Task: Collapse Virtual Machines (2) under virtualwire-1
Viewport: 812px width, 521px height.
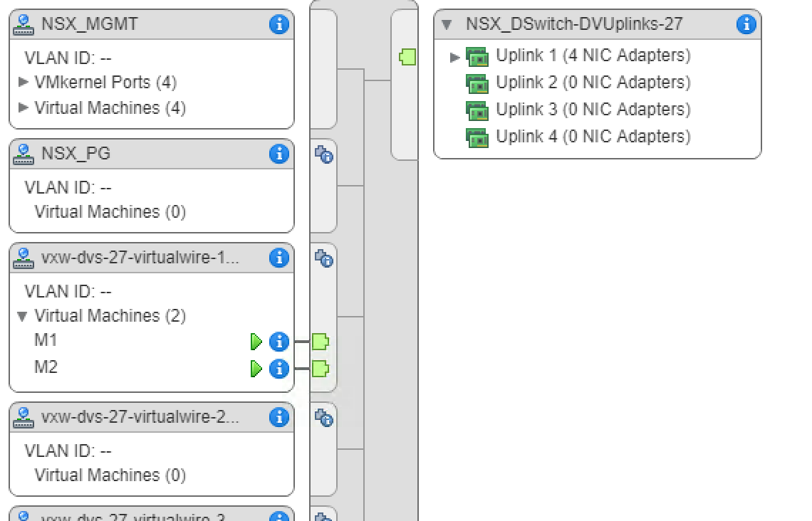Action: (x=22, y=316)
